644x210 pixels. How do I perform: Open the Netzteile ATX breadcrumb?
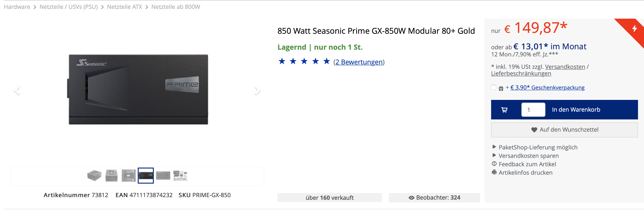point(124,7)
